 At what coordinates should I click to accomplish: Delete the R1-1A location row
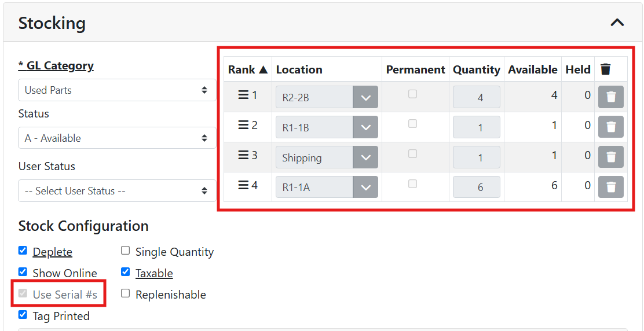610,187
